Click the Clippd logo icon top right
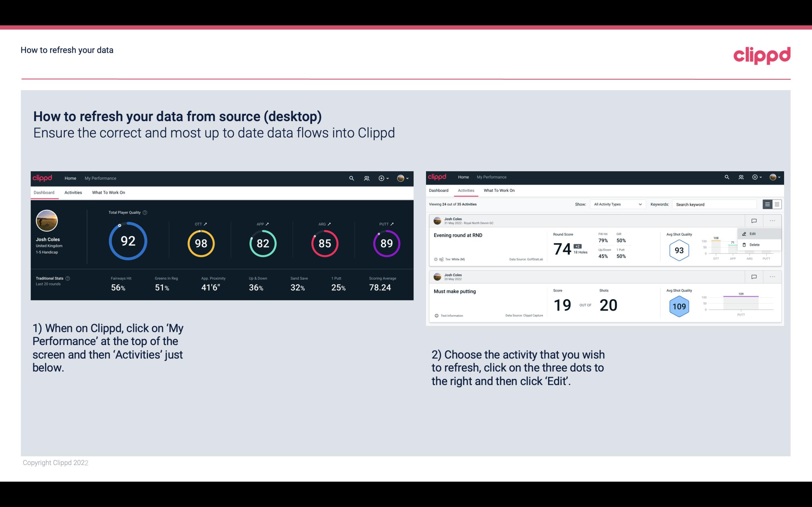This screenshot has width=812, height=507. tap(762, 55)
